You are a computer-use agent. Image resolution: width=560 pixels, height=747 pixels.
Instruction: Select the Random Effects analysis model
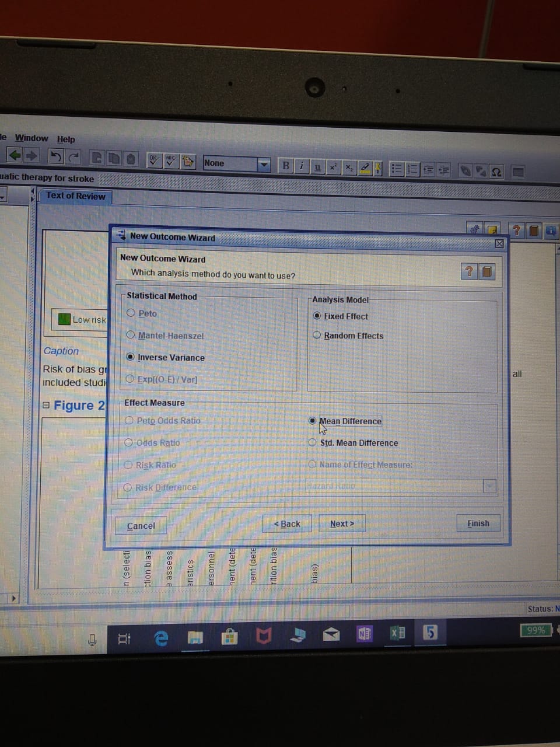[x=317, y=336]
